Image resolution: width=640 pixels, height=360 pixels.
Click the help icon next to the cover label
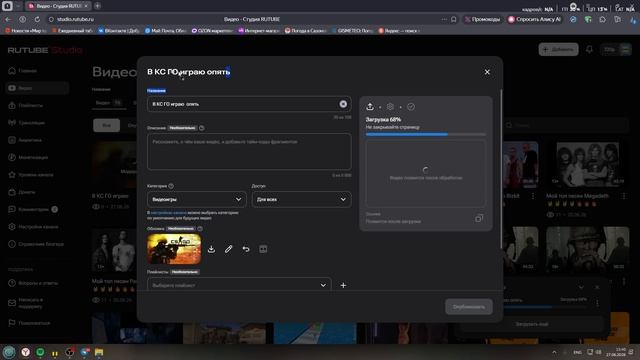click(200, 229)
